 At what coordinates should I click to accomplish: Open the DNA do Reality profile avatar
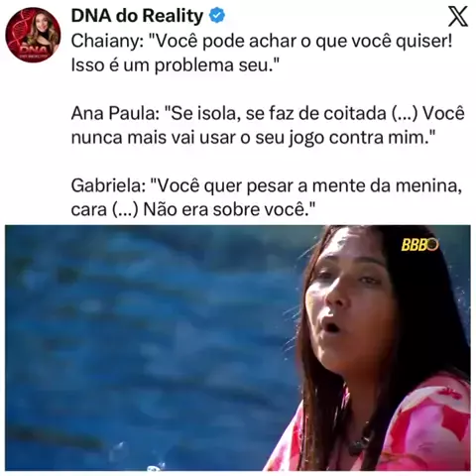pos(33,34)
